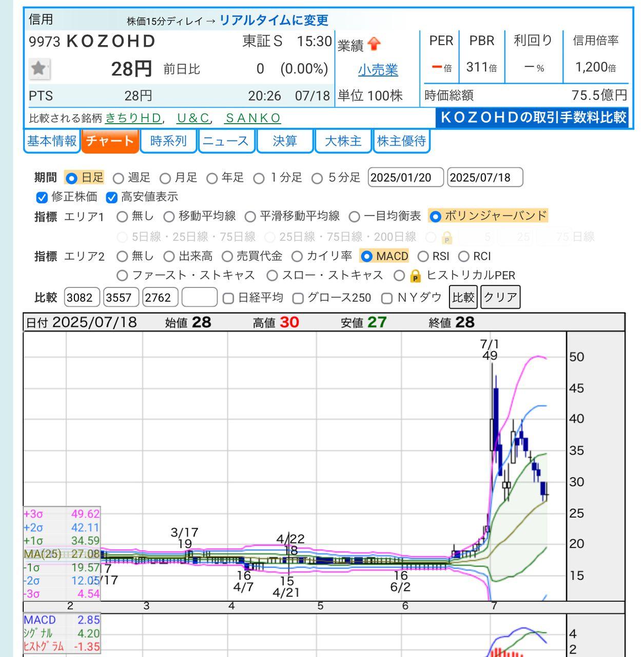Enable the 日経平均 comparison checkbox
The image size is (644, 657).
[228, 298]
